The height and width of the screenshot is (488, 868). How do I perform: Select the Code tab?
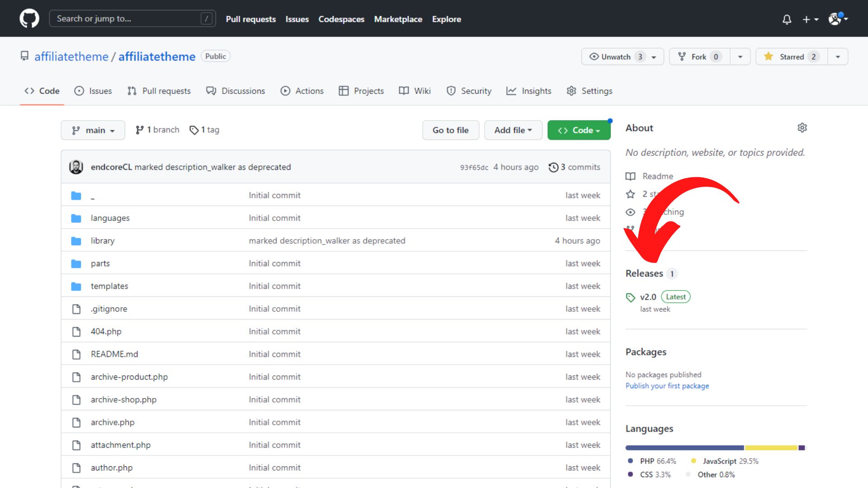pos(42,91)
